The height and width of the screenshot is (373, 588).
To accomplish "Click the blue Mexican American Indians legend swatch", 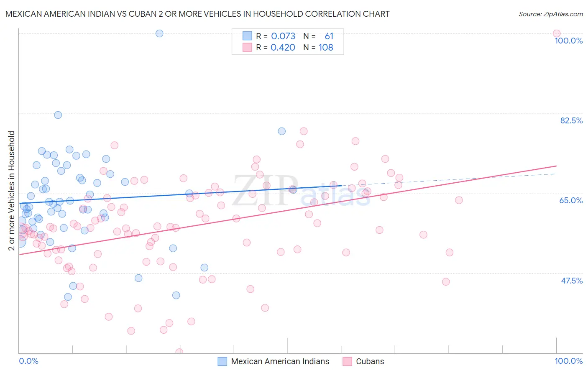I will 222,361.
